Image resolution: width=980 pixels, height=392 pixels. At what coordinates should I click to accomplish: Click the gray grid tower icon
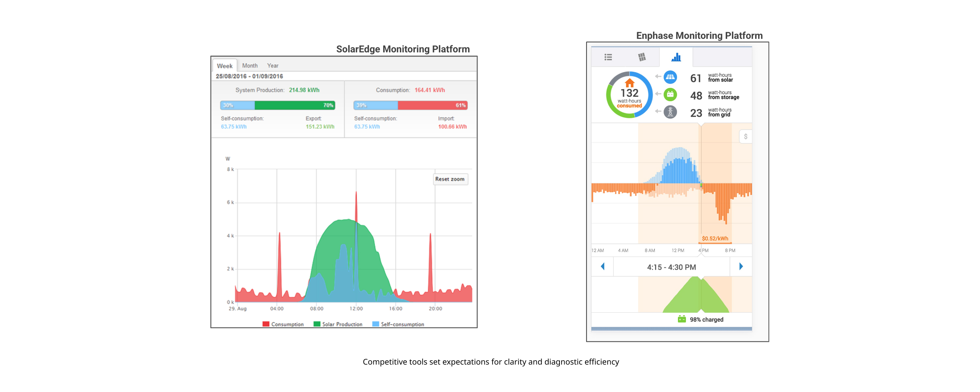point(670,112)
